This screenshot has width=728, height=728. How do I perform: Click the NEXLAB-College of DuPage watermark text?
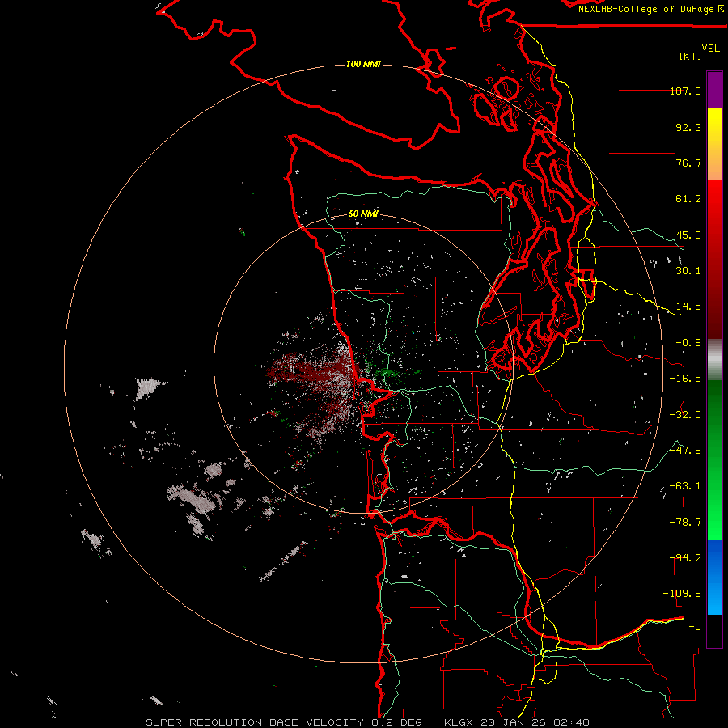[x=647, y=9]
